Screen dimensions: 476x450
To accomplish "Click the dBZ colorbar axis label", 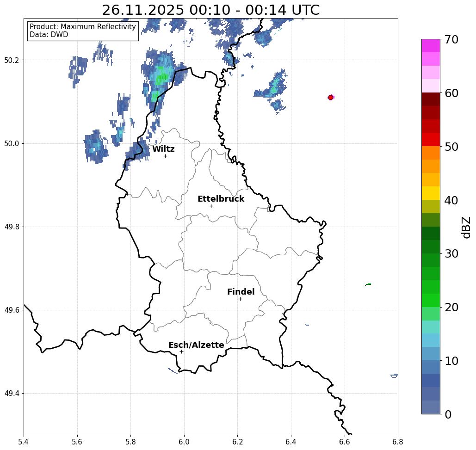I will pos(466,227).
